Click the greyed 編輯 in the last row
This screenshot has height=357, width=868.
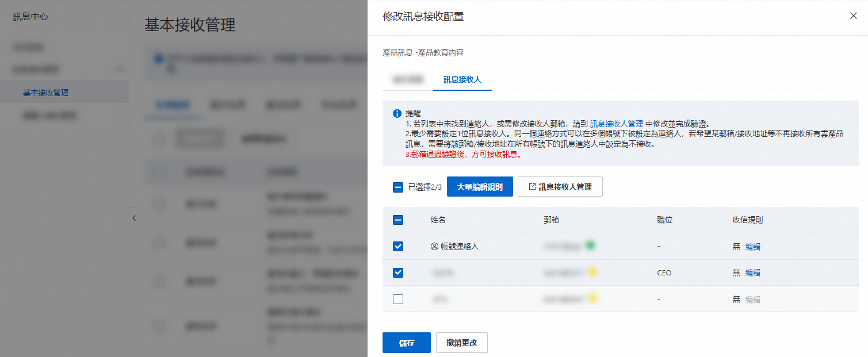(753, 300)
